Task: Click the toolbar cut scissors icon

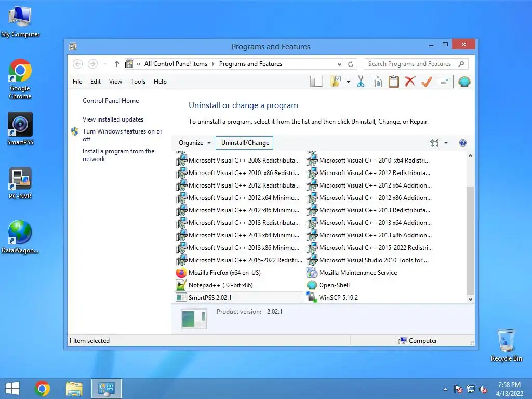Action: pos(361,82)
